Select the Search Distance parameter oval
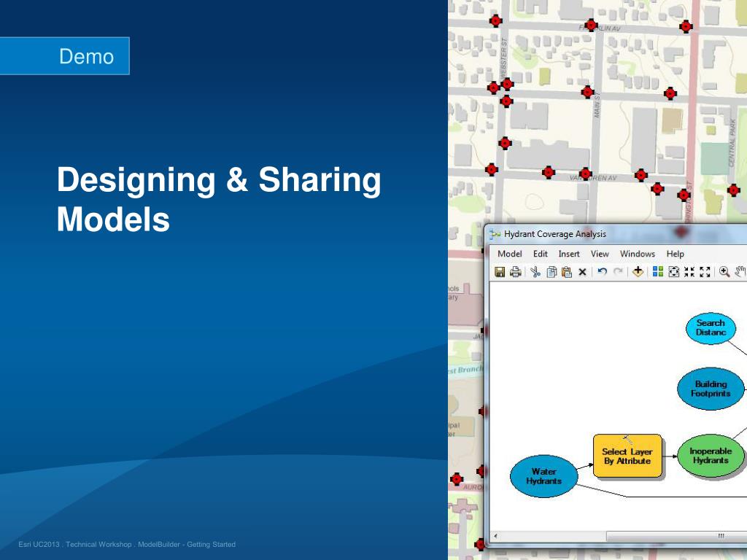 pyautogui.click(x=711, y=327)
